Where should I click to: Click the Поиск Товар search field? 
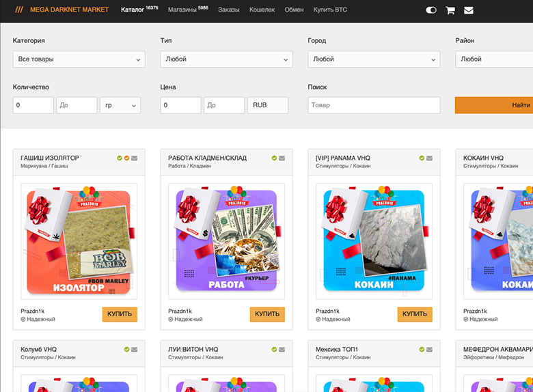[x=374, y=105]
